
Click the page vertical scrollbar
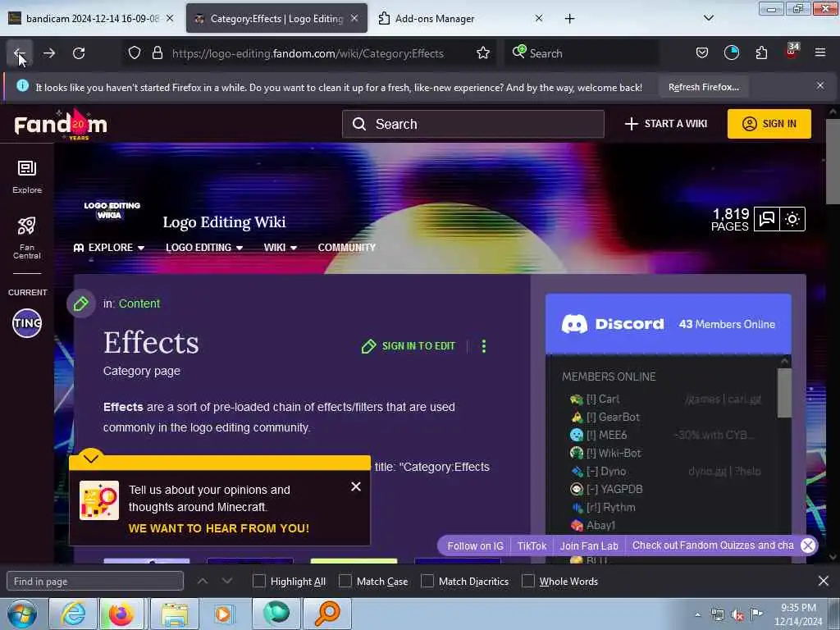click(833, 162)
